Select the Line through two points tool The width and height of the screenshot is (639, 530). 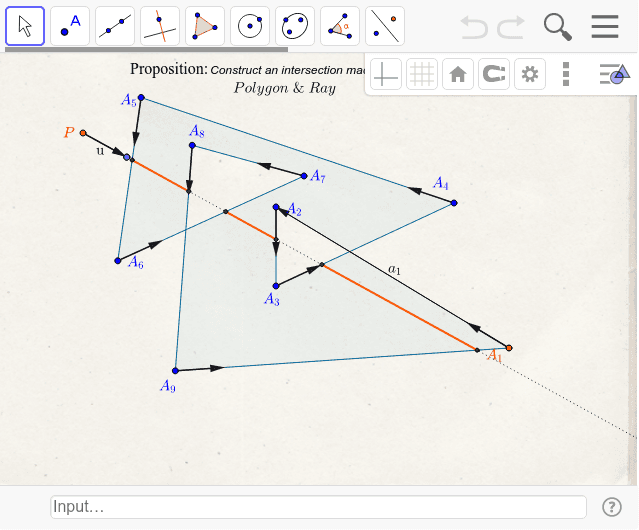(x=115, y=26)
